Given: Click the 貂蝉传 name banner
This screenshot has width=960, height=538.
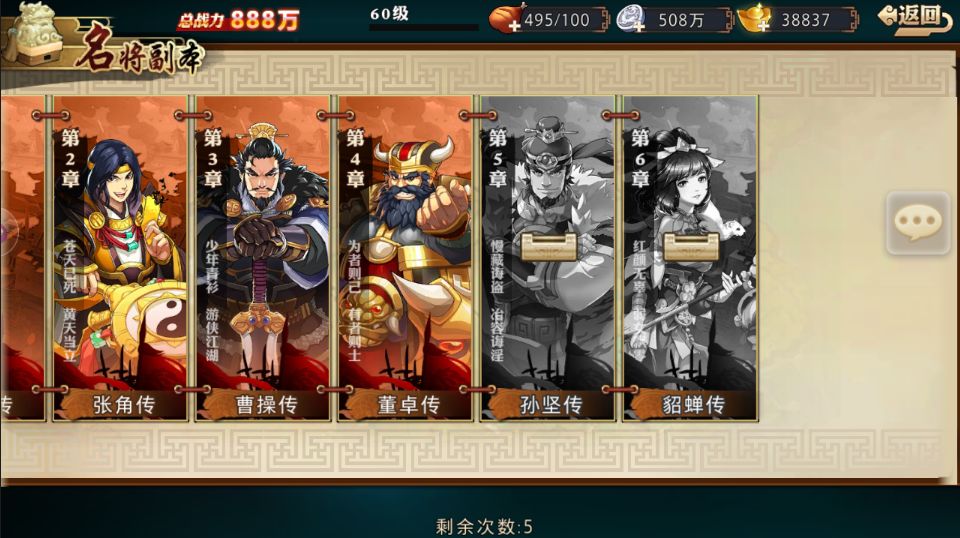Looking at the screenshot, I should coord(692,405).
